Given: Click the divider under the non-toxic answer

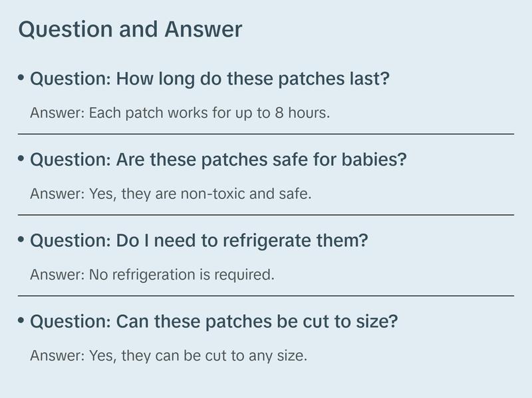Looking at the screenshot, I should click(x=266, y=215).
